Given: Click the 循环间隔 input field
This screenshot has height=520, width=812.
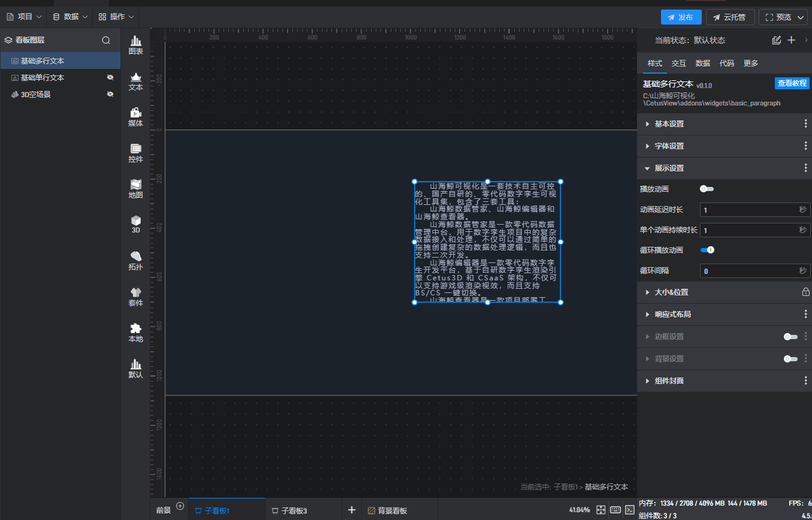Looking at the screenshot, I should tap(755, 271).
